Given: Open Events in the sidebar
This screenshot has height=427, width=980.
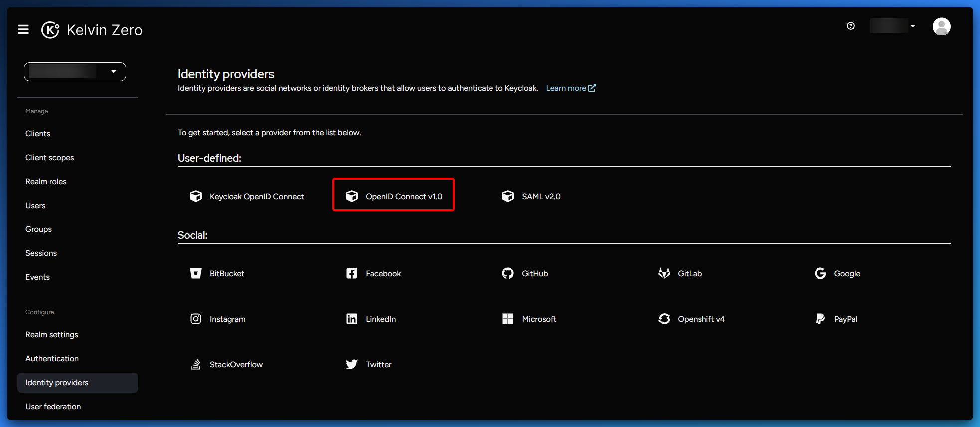Looking at the screenshot, I should (37, 277).
